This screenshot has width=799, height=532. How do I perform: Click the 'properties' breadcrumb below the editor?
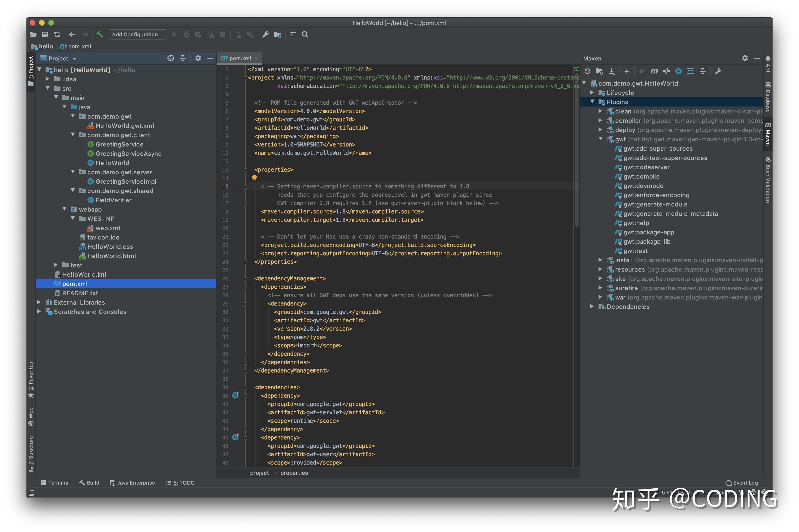[x=294, y=473]
